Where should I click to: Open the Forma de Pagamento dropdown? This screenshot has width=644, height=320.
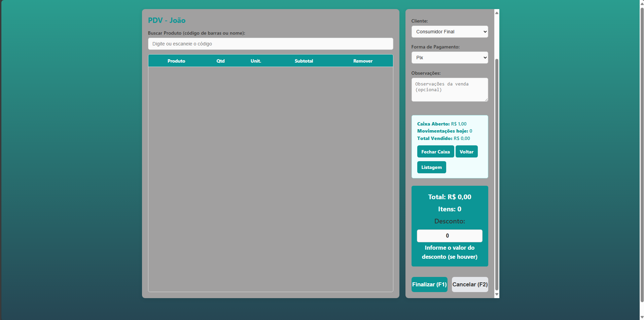[x=450, y=58]
